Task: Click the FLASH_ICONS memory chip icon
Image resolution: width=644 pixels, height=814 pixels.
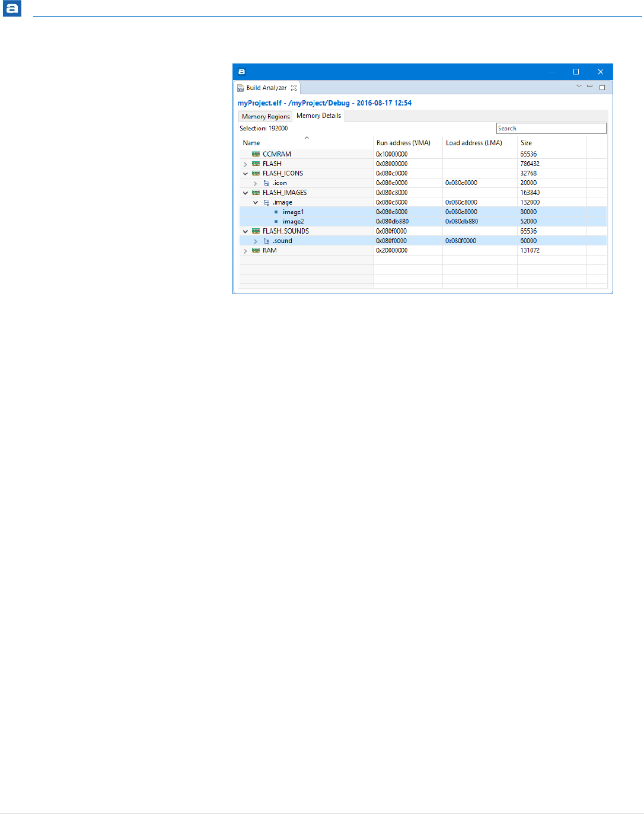Action: click(x=256, y=173)
